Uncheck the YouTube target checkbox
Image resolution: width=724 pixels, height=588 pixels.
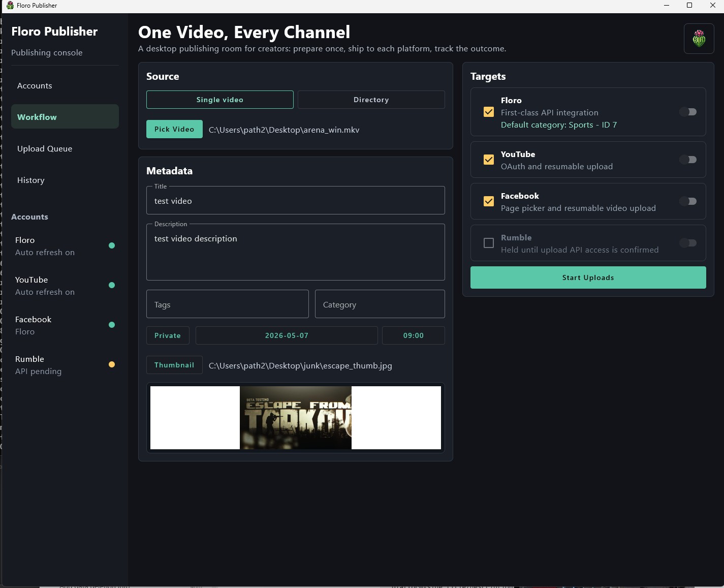click(x=489, y=160)
